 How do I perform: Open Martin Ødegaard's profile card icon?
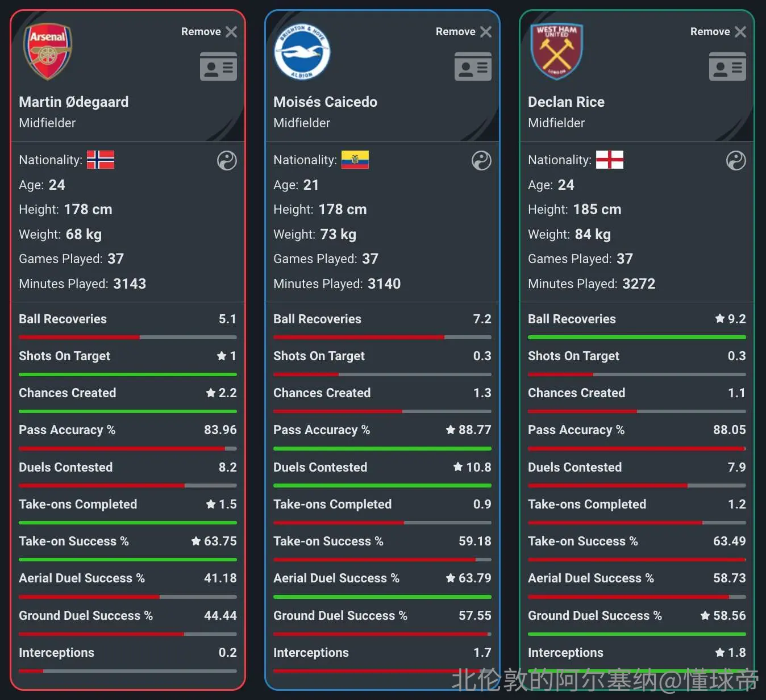[218, 66]
